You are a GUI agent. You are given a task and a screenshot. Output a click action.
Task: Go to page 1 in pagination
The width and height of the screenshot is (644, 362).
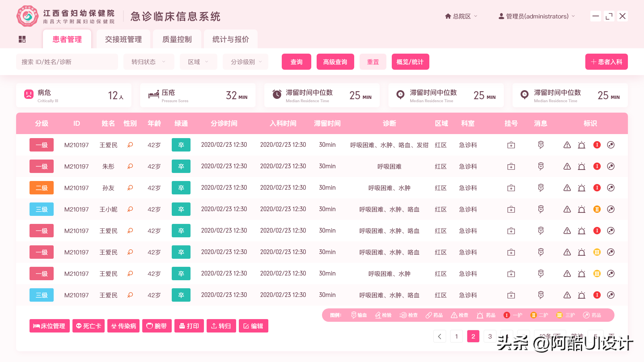click(457, 336)
